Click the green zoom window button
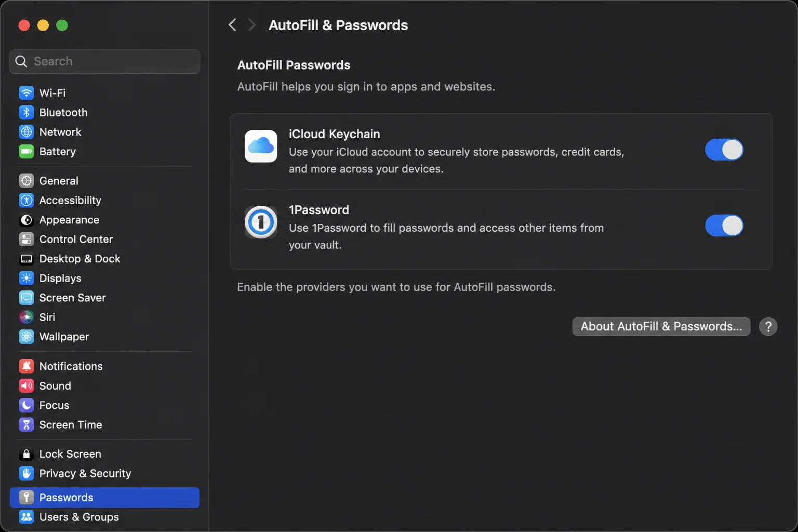 click(62, 25)
